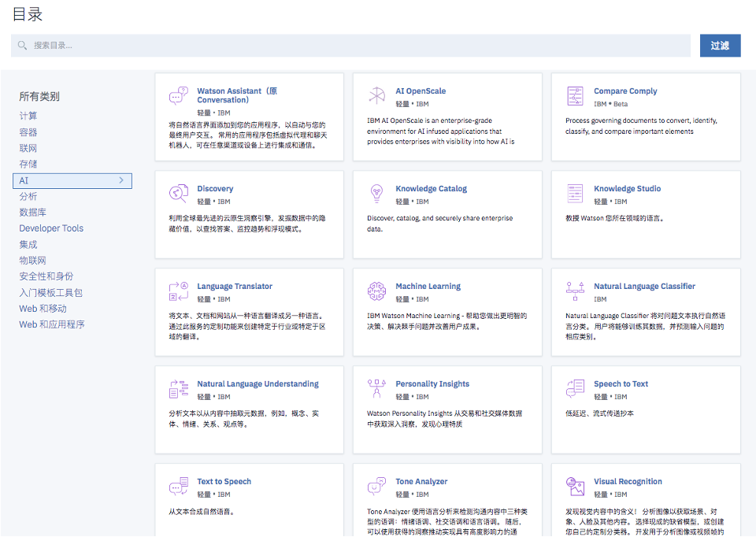Open the Personality Insights title link

[x=432, y=383]
